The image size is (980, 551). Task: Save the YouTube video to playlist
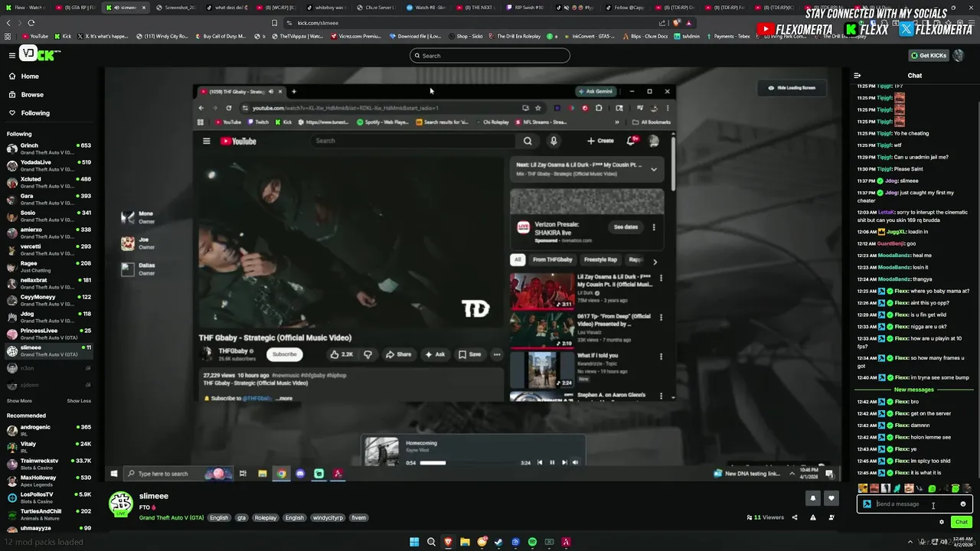click(469, 354)
